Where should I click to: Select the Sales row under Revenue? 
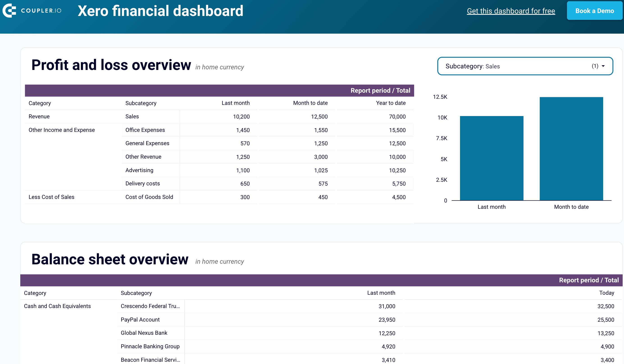(132, 116)
